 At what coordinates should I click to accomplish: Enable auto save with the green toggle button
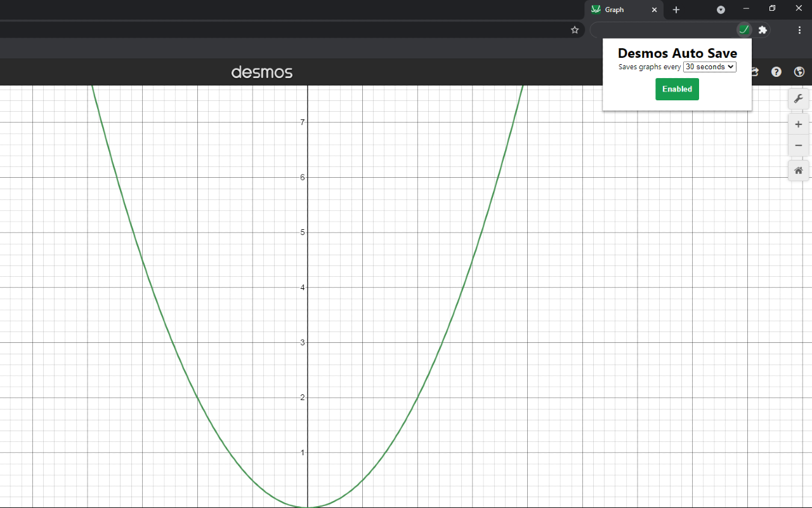(677, 89)
